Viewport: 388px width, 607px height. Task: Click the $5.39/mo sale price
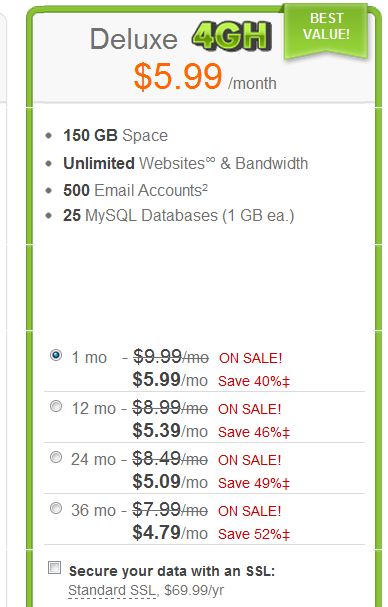(170, 430)
